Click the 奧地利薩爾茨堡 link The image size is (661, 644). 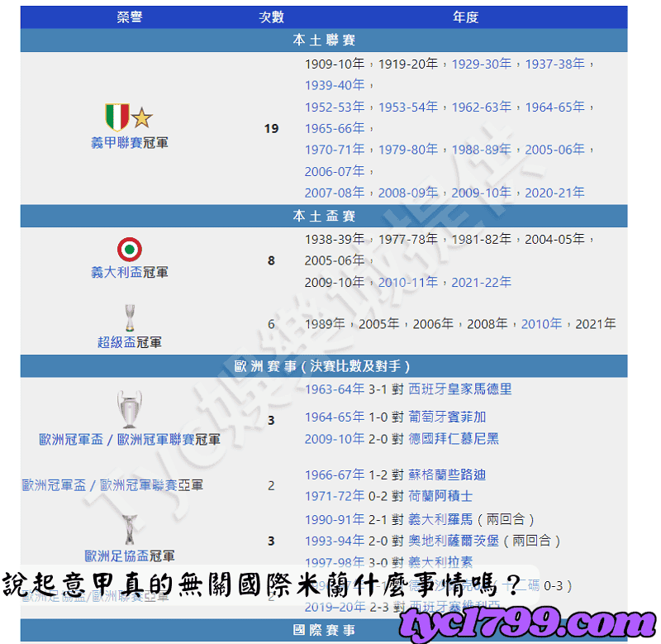pyautogui.click(x=454, y=541)
